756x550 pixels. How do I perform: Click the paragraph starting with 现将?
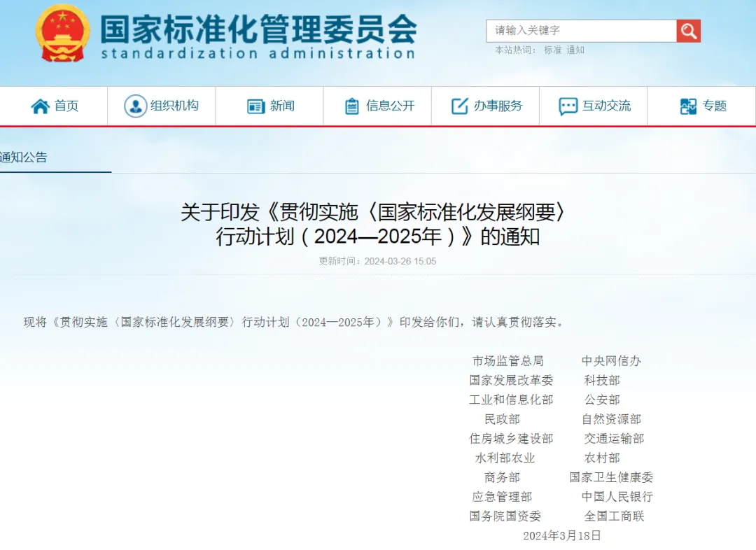pos(294,322)
